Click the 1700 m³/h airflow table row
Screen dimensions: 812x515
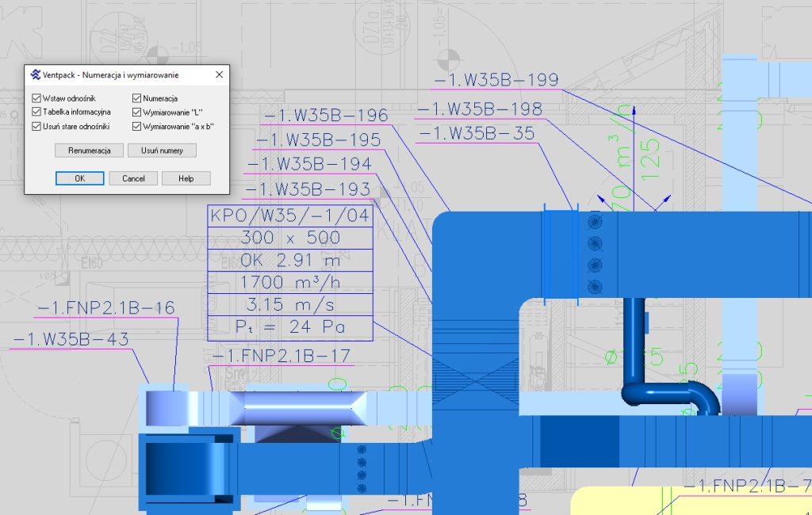[x=289, y=282]
